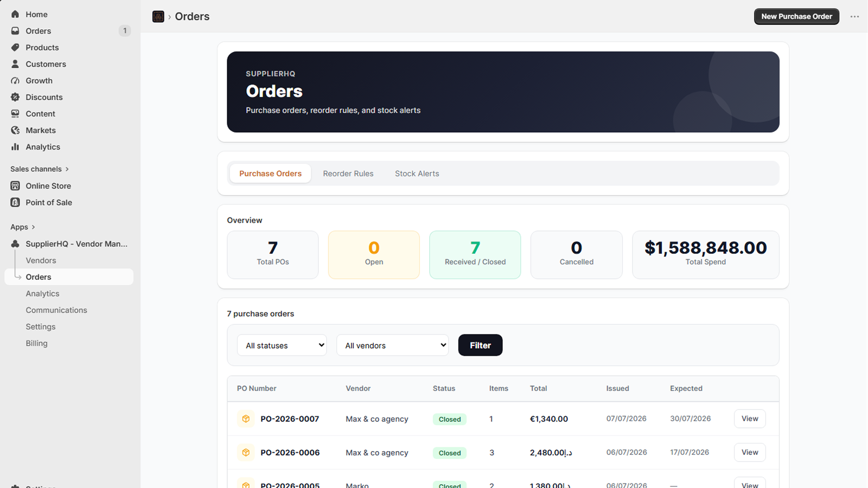Click the Open orders overview card

[x=374, y=255]
